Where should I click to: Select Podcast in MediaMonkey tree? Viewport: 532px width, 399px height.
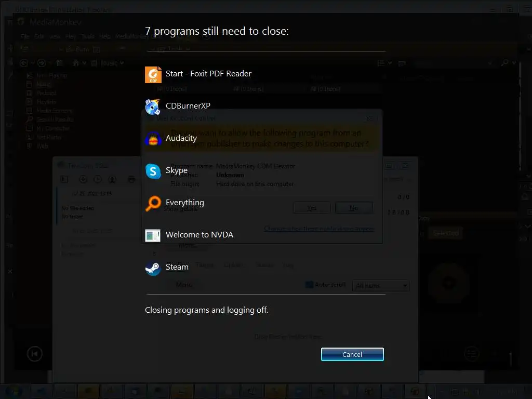coord(46,93)
